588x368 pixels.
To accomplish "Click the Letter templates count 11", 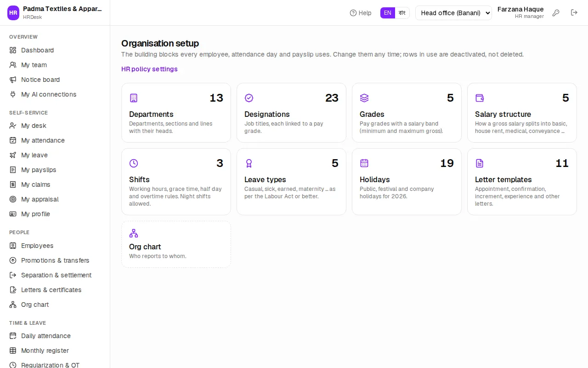I will tap(562, 163).
